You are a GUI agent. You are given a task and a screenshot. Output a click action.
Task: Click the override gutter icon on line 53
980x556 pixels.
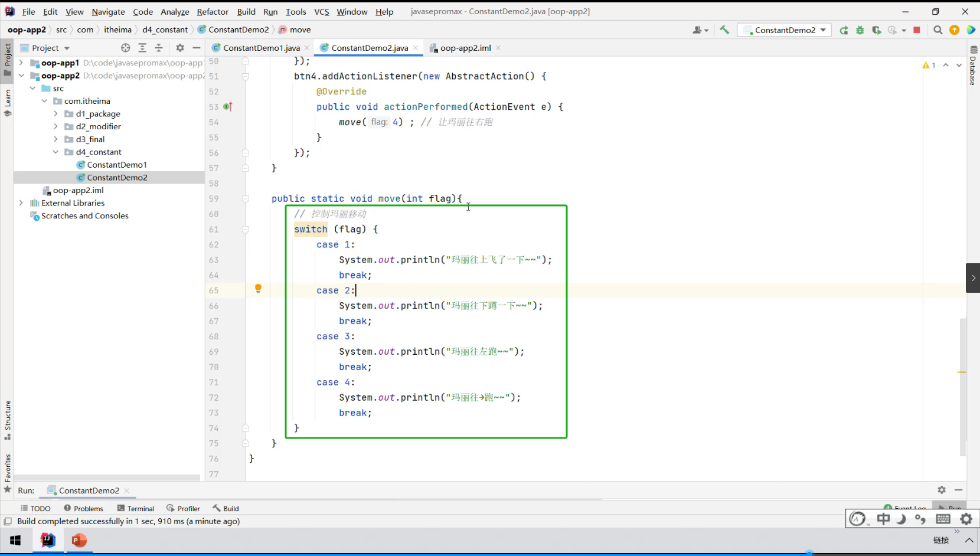point(228,107)
